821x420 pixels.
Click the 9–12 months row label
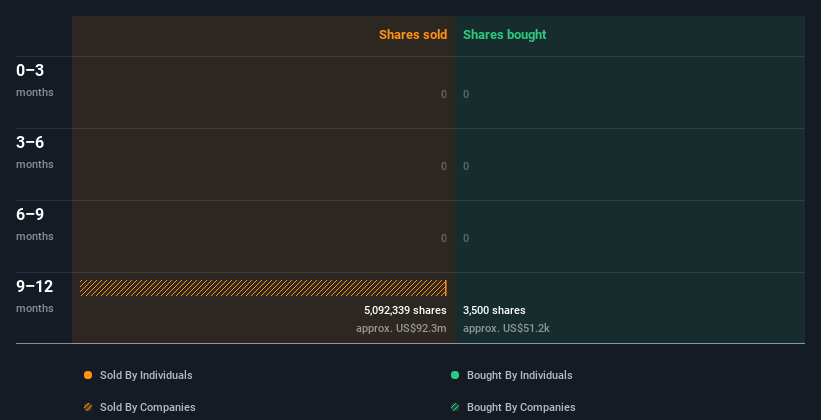pos(35,296)
